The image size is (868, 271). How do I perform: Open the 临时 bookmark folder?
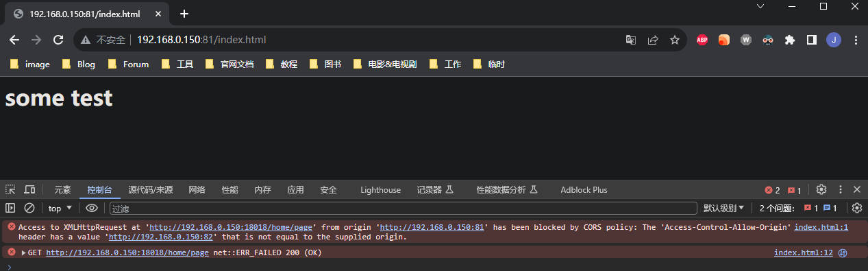coord(490,64)
